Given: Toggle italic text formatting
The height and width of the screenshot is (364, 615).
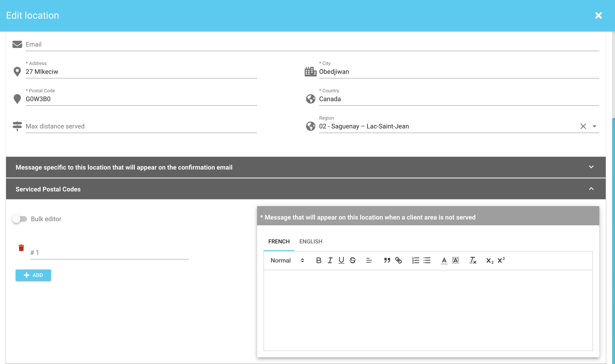Looking at the screenshot, I should tap(330, 260).
